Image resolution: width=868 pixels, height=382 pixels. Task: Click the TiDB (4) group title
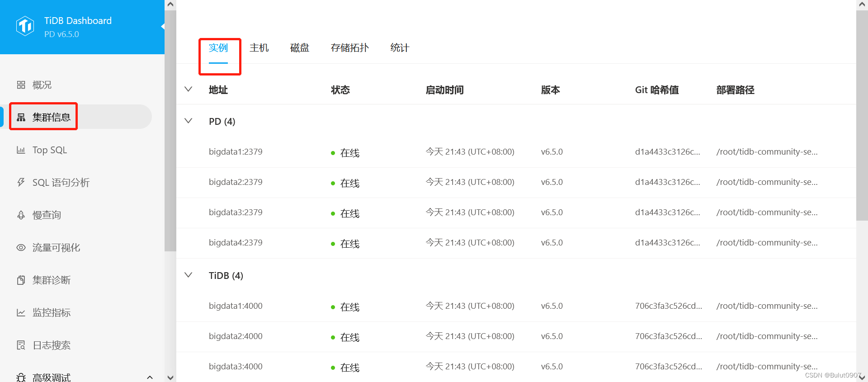coord(226,276)
